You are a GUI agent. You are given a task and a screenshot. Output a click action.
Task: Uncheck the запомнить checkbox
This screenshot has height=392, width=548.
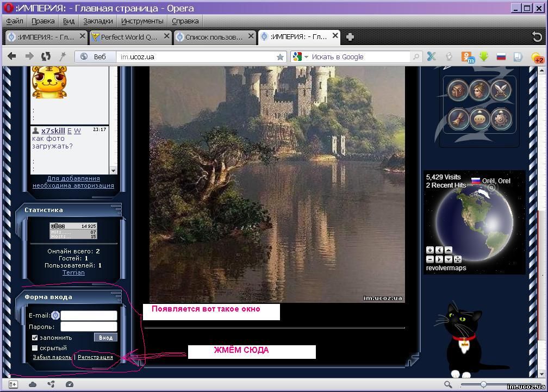(35, 338)
